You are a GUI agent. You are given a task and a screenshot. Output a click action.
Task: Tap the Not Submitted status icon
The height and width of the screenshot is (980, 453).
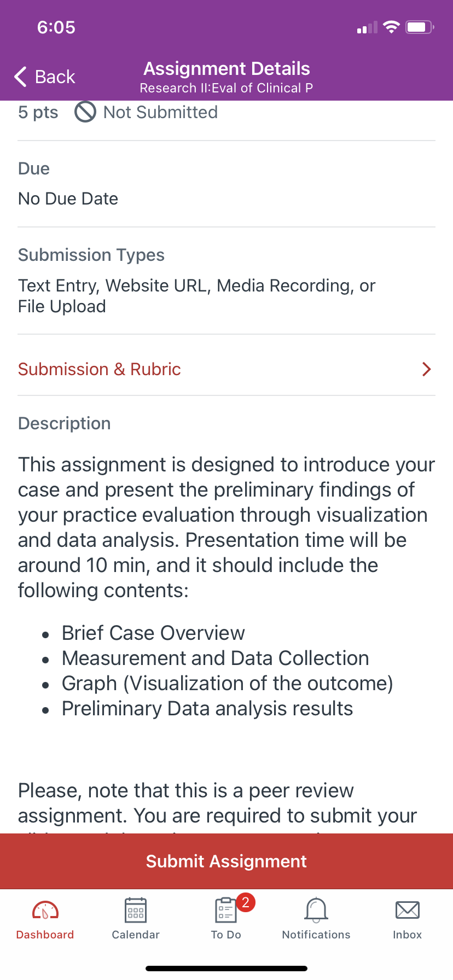(x=85, y=112)
